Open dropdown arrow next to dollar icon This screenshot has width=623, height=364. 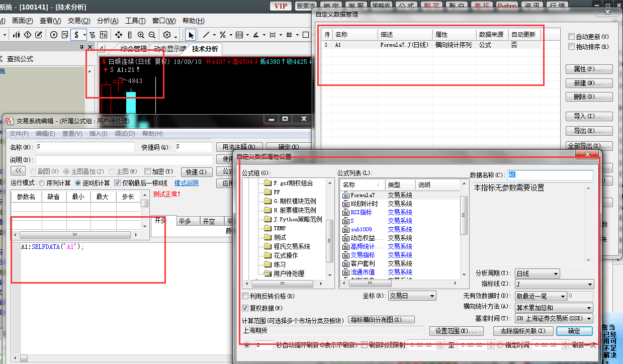tap(84, 35)
